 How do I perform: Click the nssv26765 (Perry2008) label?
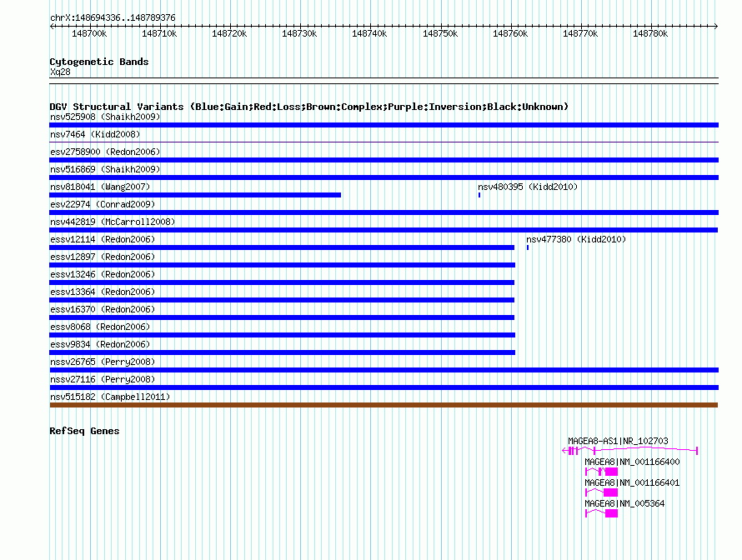click(103, 362)
